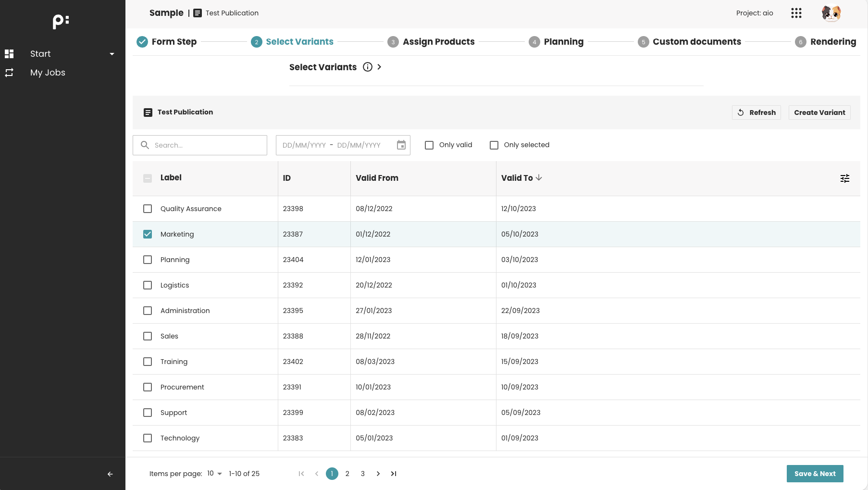Image resolution: width=868 pixels, height=490 pixels.
Task: Open the items per page dropdown
Action: tap(214, 474)
